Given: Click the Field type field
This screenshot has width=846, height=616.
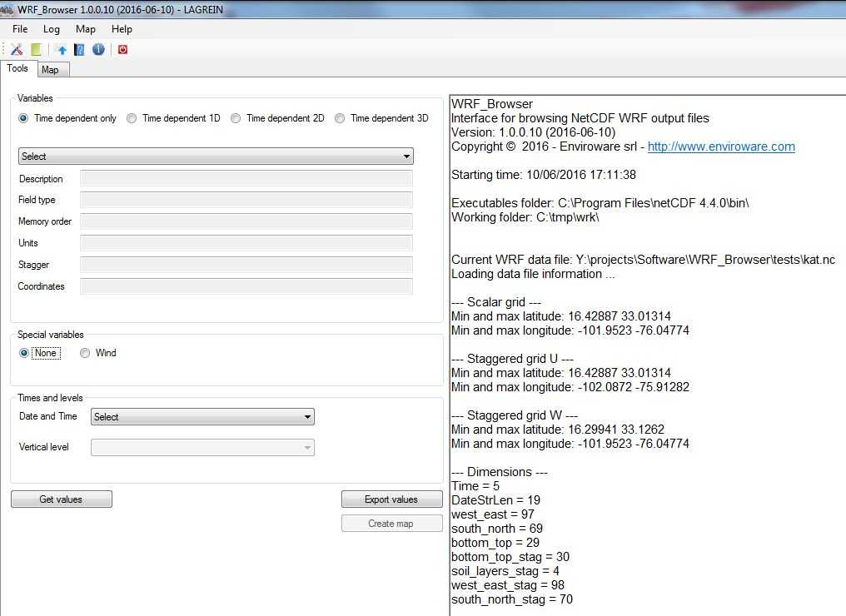Looking at the screenshot, I should click(246, 200).
